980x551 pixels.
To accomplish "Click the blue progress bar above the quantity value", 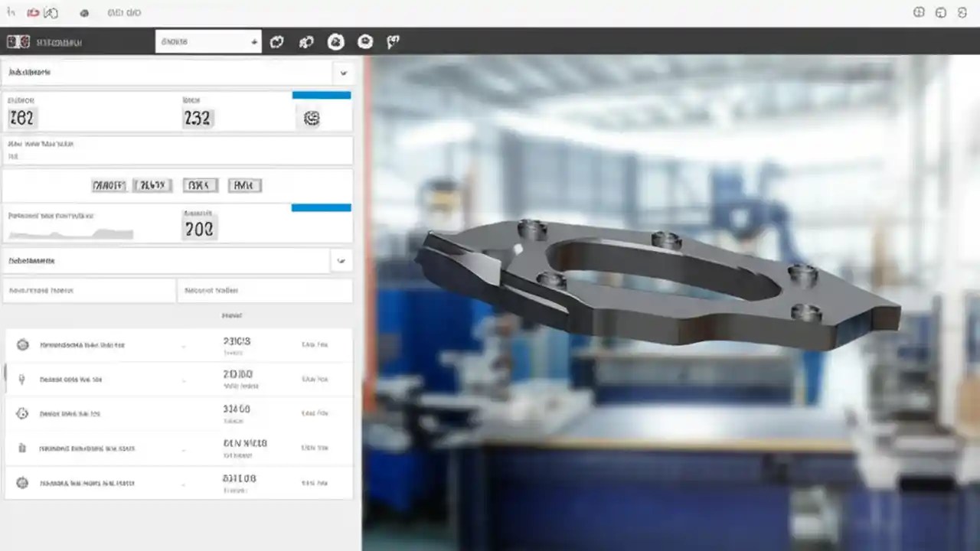I will point(321,95).
